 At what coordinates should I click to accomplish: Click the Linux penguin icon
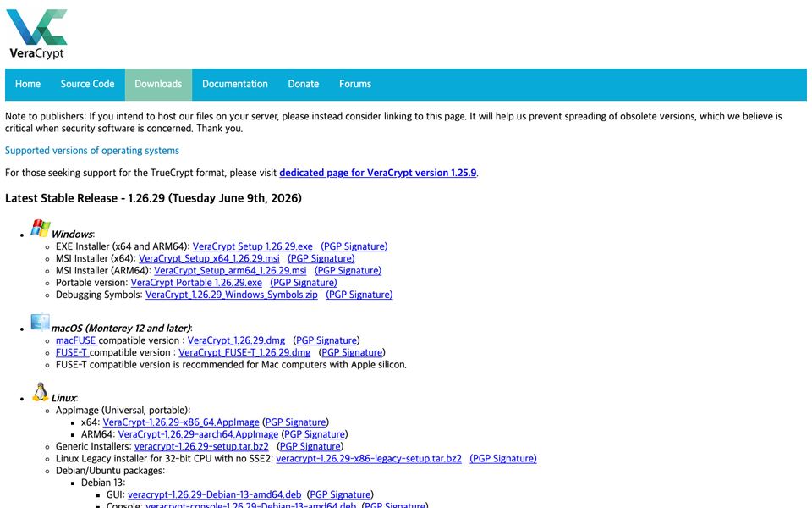[40, 392]
